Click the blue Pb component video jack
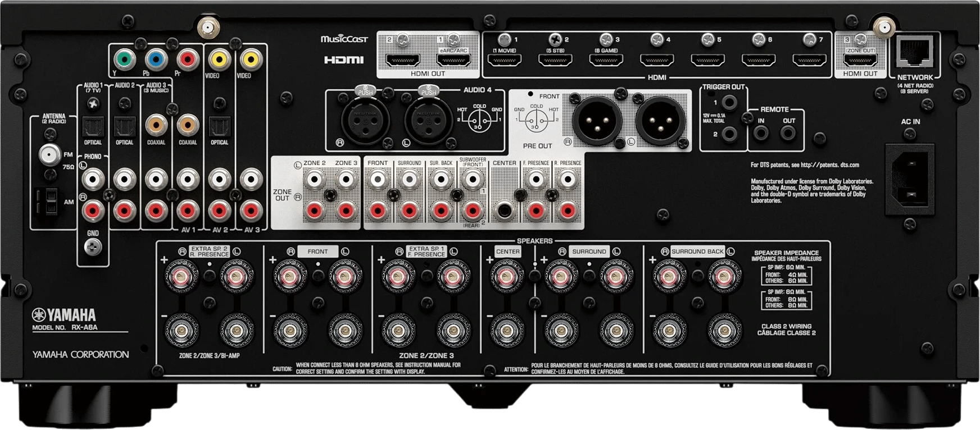 click(x=156, y=58)
